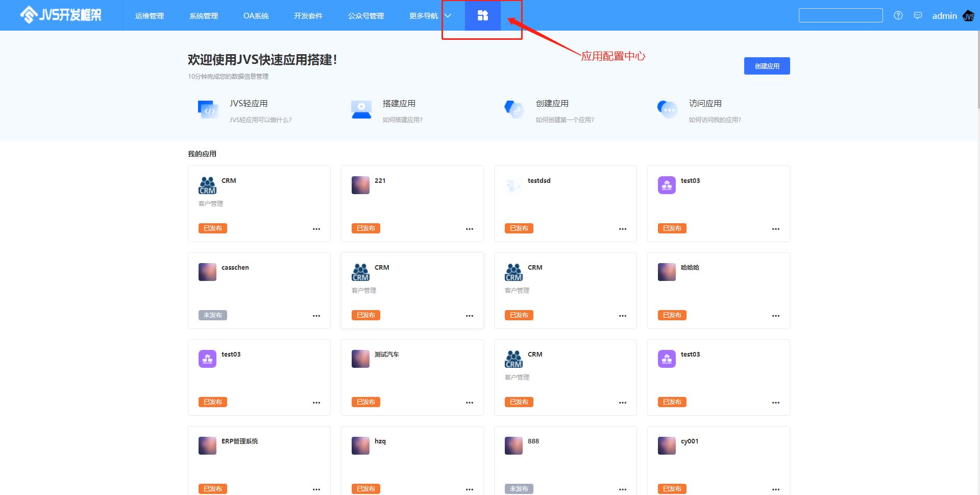Click the casschen app icon
Screen dimensions: 980x495
pos(207,272)
